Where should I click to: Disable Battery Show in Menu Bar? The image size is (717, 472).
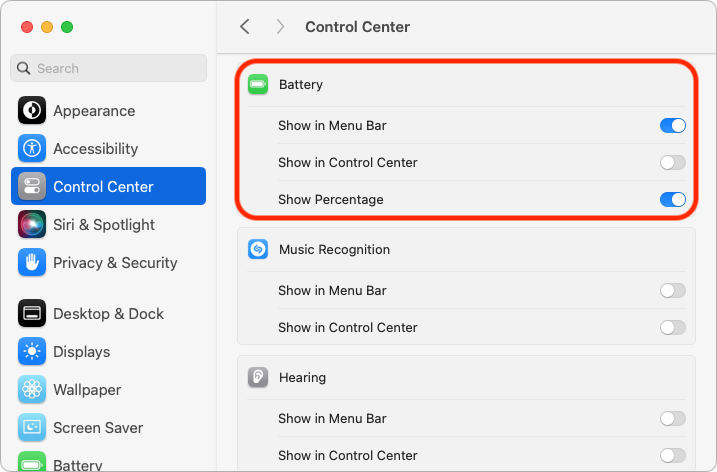(x=673, y=126)
